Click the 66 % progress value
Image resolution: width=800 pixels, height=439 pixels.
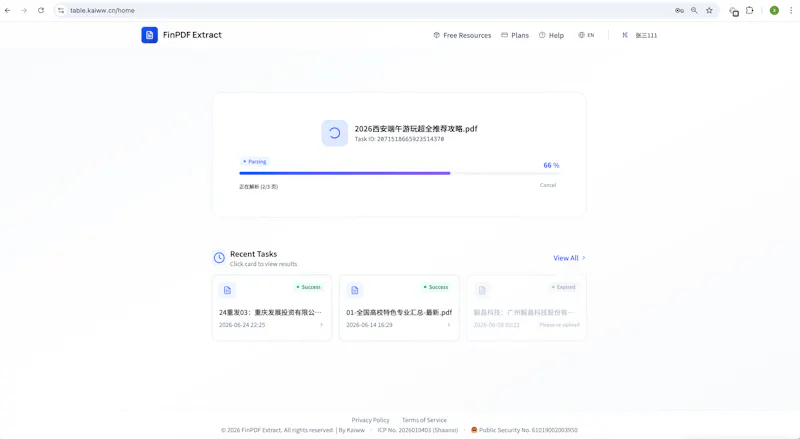[x=551, y=165]
